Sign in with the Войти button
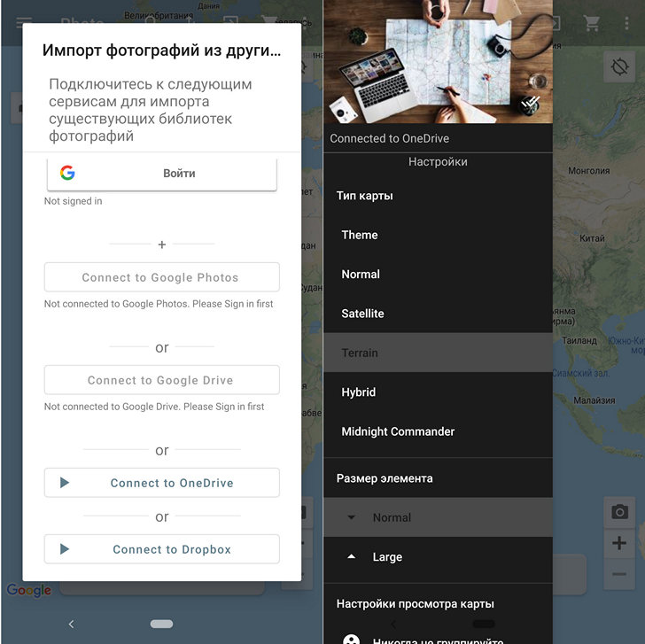645x644 pixels. (162, 174)
